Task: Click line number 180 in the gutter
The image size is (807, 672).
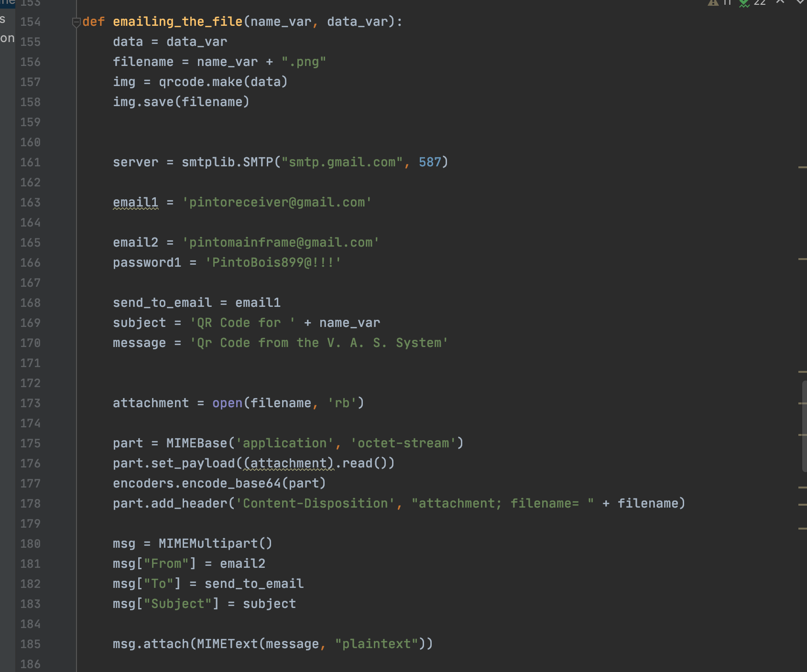Action: [30, 544]
